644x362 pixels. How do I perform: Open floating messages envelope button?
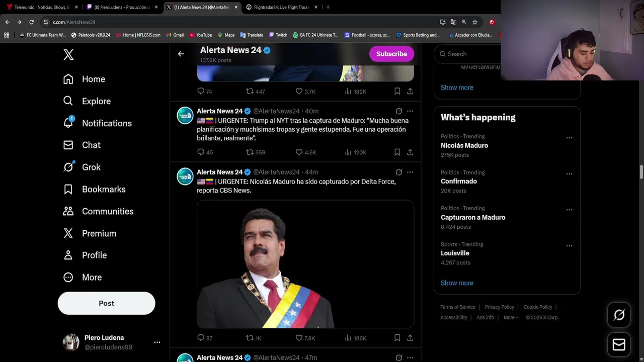(619, 345)
